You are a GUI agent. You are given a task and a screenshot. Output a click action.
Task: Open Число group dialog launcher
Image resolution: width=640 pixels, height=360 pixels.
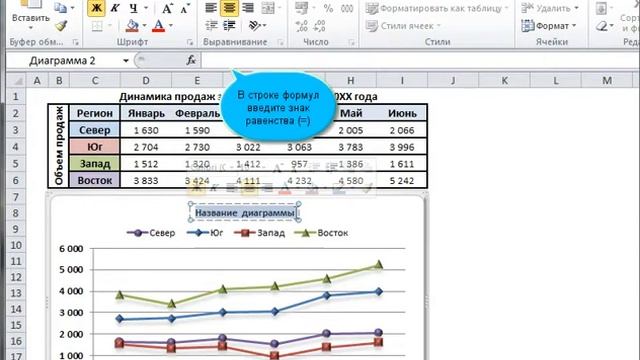tap(351, 42)
